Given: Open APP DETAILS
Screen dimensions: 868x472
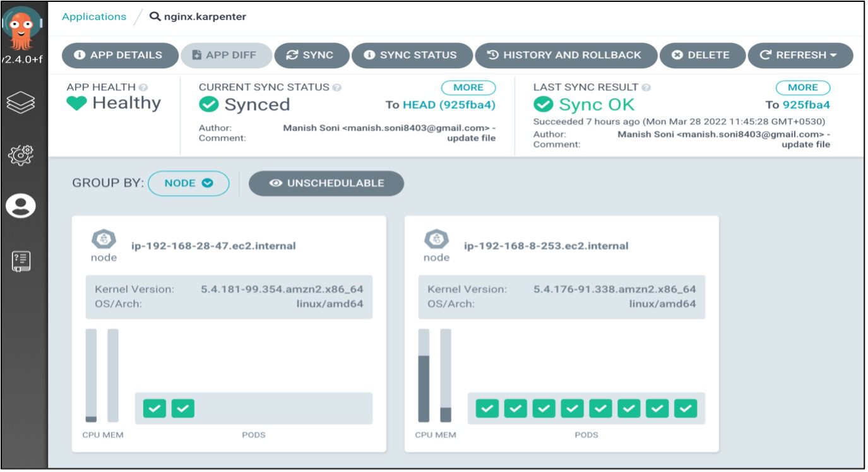Looking at the screenshot, I should pos(119,55).
